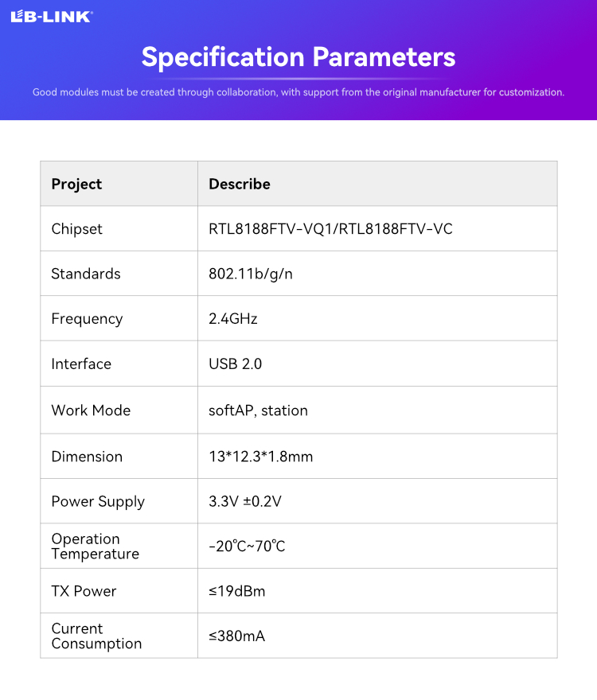The height and width of the screenshot is (700, 597).
Task: Click the collaboration tagline under the heading
Action: tap(298, 92)
